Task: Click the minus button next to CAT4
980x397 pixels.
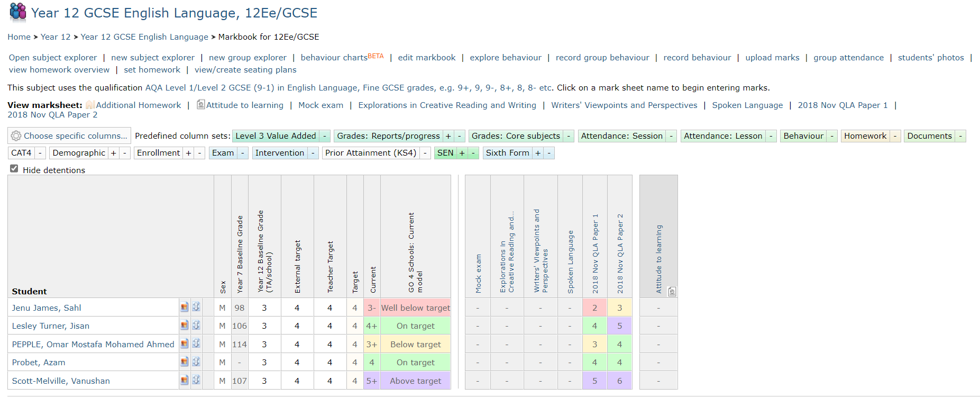Action: [x=40, y=153]
